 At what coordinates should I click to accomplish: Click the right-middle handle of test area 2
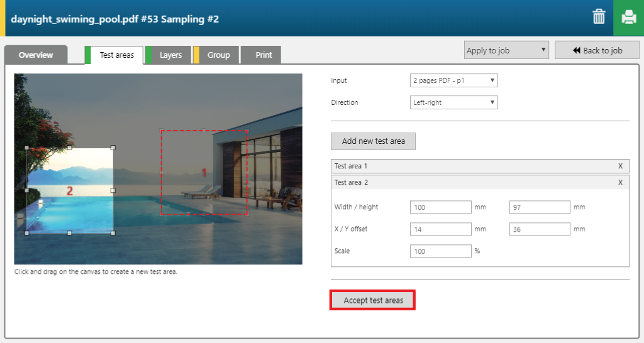(x=113, y=190)
